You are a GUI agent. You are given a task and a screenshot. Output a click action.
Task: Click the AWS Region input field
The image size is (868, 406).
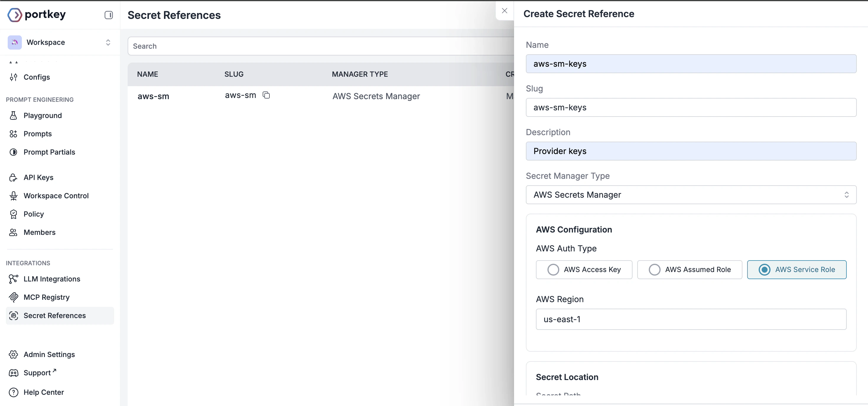coord(691,319)
